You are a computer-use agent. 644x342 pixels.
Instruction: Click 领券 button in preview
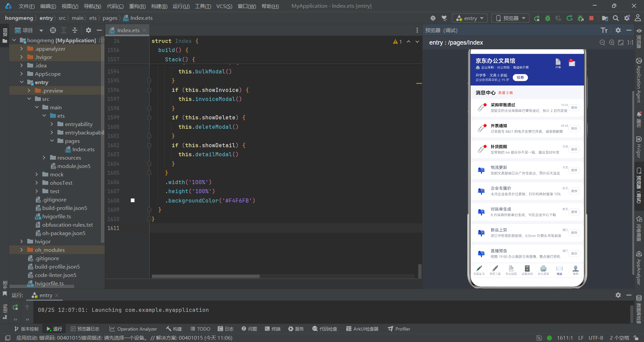click(x=520, y=77)
